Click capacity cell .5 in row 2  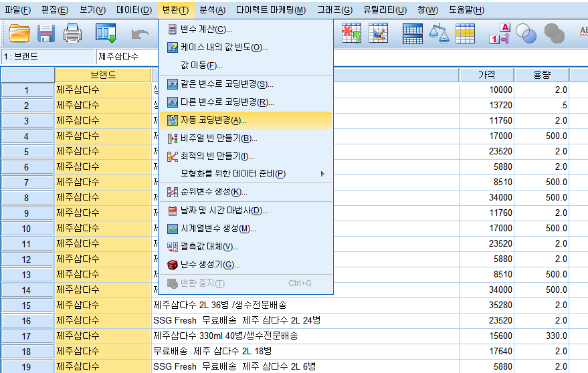(541, 106)
